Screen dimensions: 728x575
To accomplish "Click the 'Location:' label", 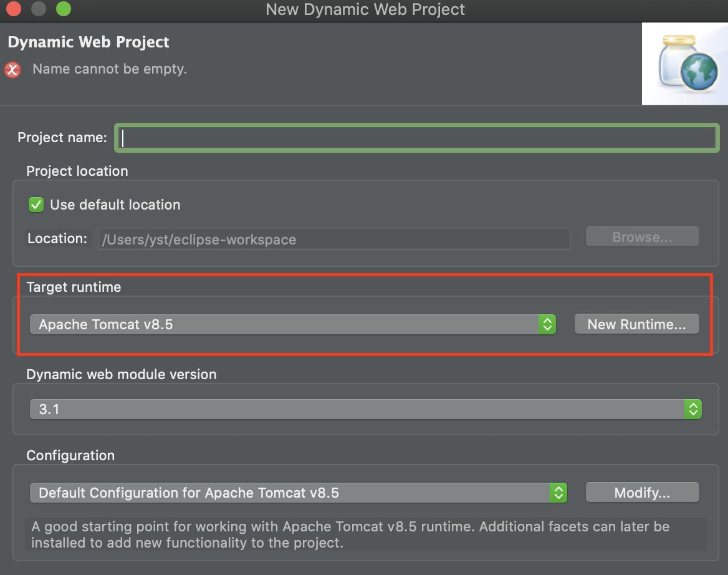I will [57, 238].
